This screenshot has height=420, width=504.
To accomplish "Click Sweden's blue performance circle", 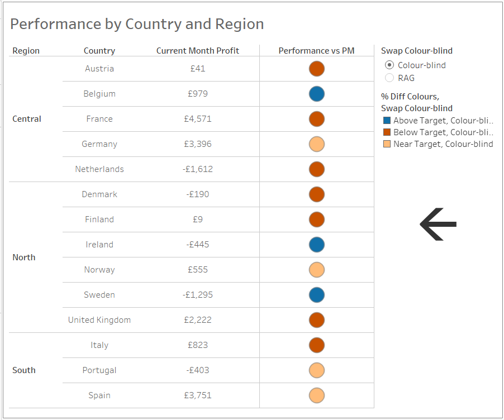I will click(317, 295).
